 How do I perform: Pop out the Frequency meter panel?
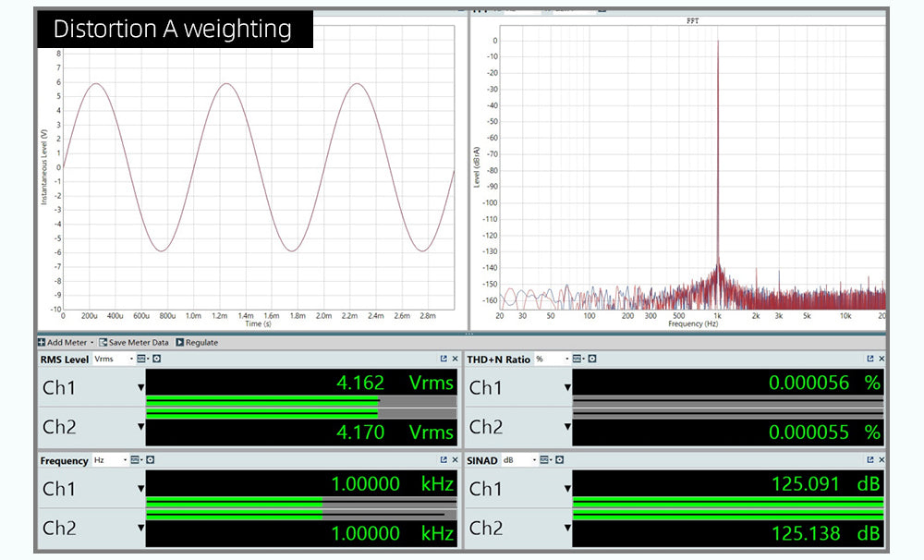[x=444, y=459]
